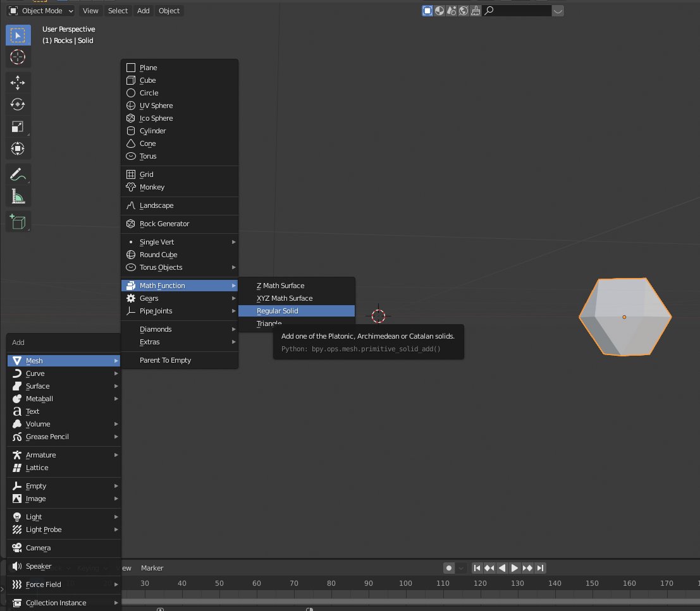
Task: Expand the Diamonds submenu
Action: [180, 329]
